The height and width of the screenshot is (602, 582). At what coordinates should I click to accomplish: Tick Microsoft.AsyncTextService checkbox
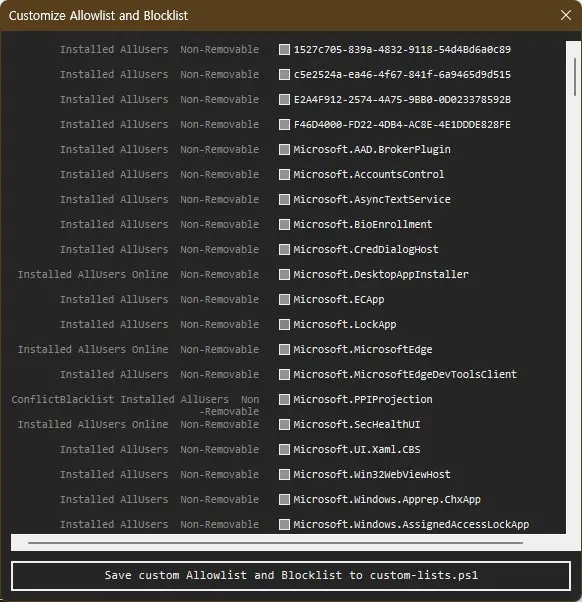[x=284, y=199]
